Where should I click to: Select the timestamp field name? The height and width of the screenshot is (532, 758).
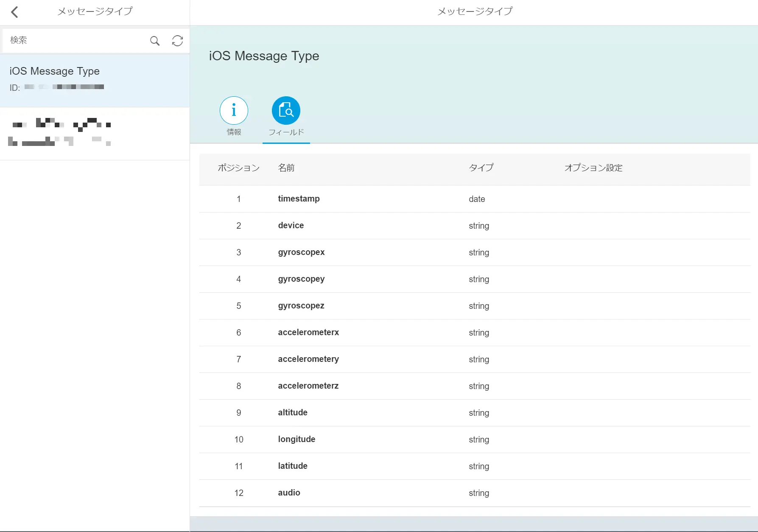pos(299,199)
